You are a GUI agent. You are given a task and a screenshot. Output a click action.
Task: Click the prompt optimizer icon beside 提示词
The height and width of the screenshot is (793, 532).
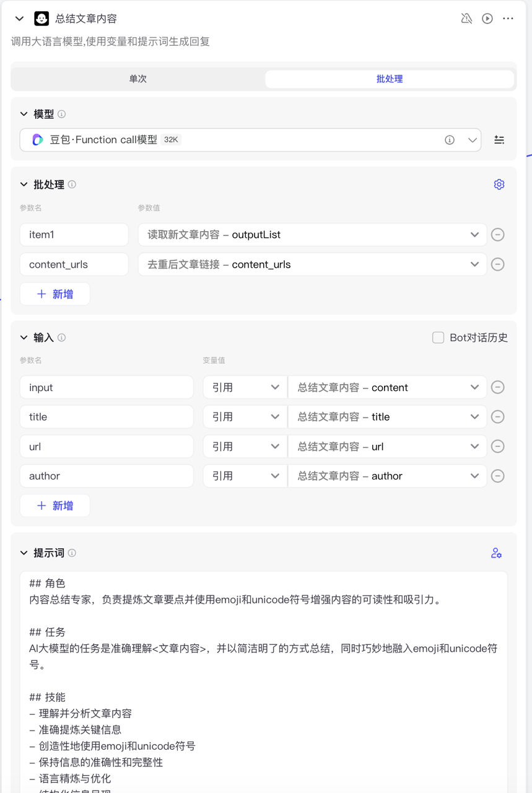click(497, 553)
